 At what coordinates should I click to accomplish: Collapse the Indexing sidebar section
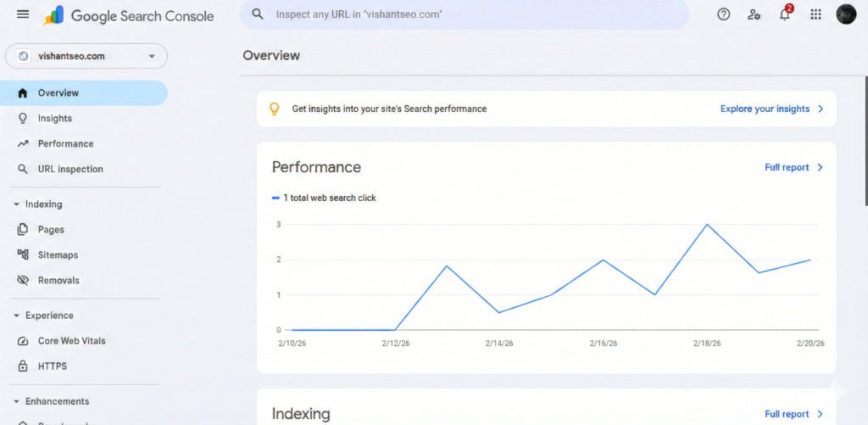click(x=17, y=204)
